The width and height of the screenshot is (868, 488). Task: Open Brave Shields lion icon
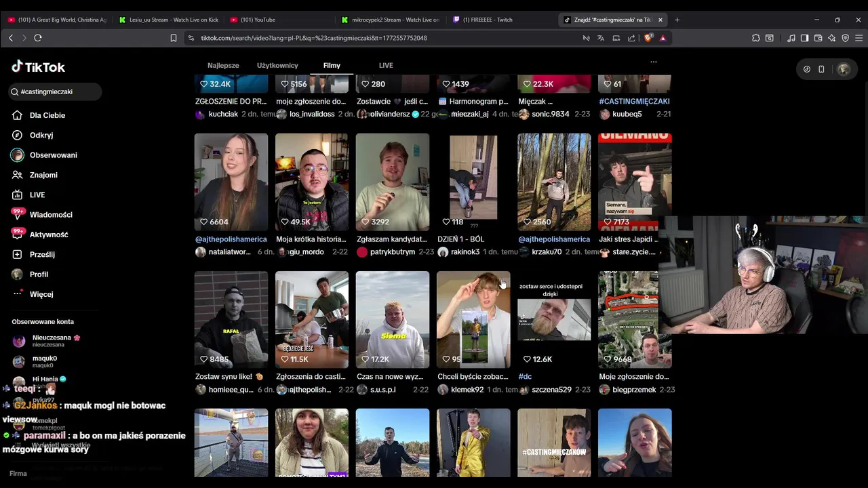pyautogui.click(x=648, y=38)
